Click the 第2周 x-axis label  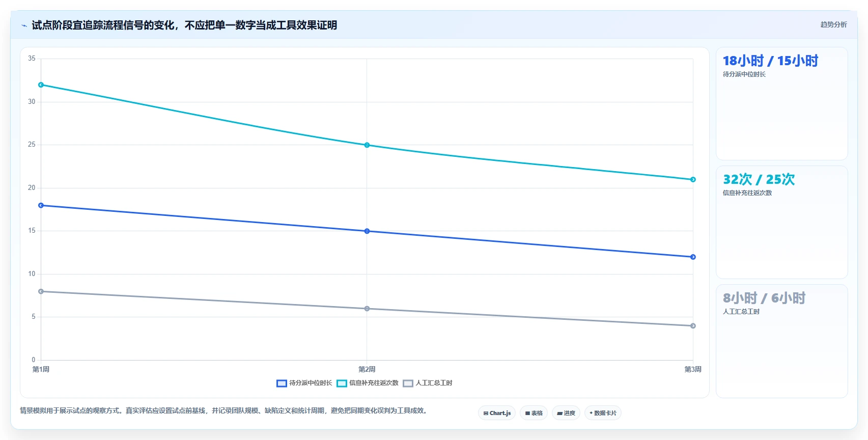click(367, 370)
